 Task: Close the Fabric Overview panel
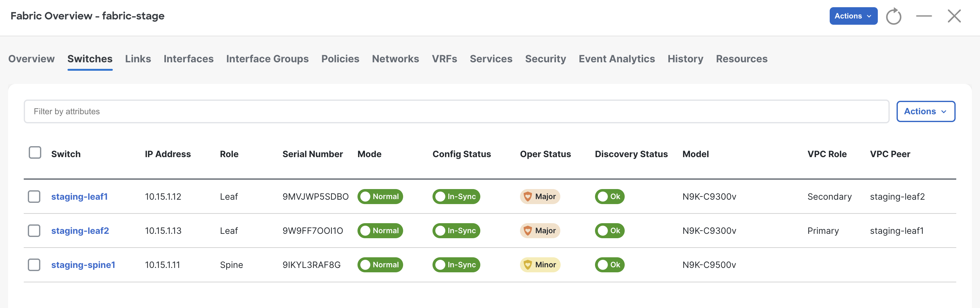coord(954,16)
